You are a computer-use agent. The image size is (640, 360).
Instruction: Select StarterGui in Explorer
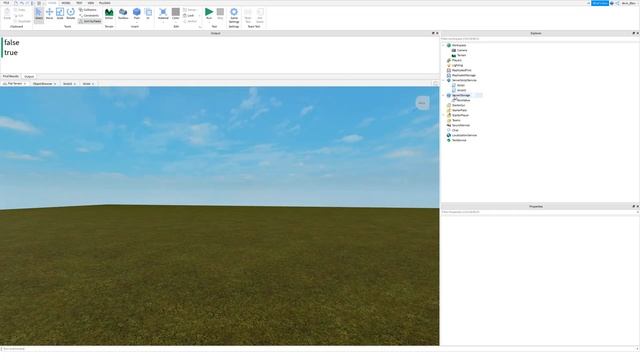pos(458,105)
